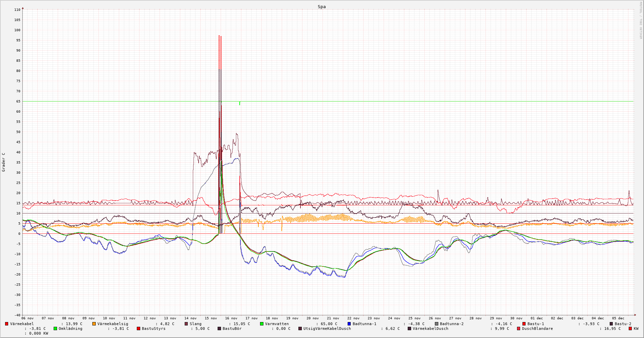Screen dimensions: 644x338
Task: Select the BastuBör legend label
Action: point(232,328)
